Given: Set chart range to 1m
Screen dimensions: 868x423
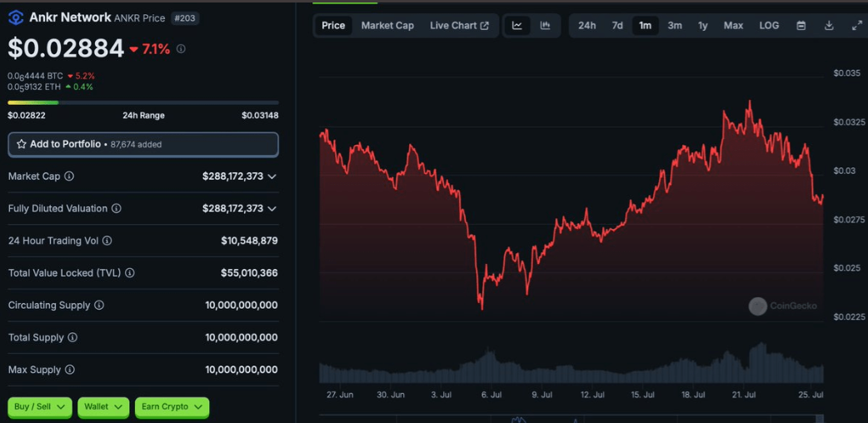Looking at the screenshot, I should [646, 26].
